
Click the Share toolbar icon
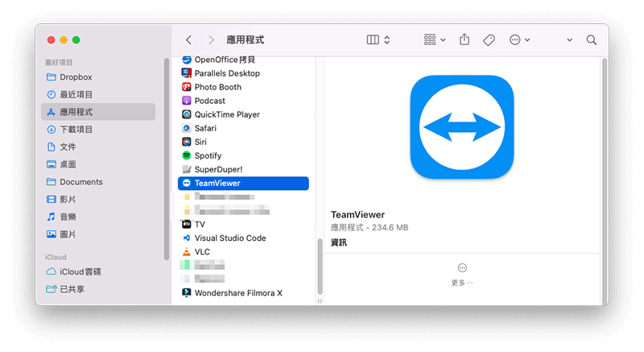click(464, 39)
